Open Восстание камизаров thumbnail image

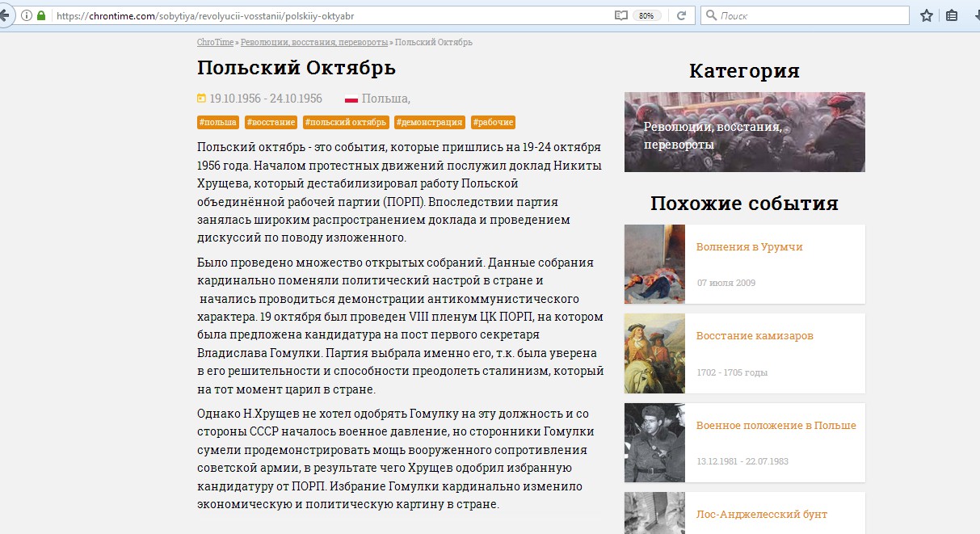point(654,353)
